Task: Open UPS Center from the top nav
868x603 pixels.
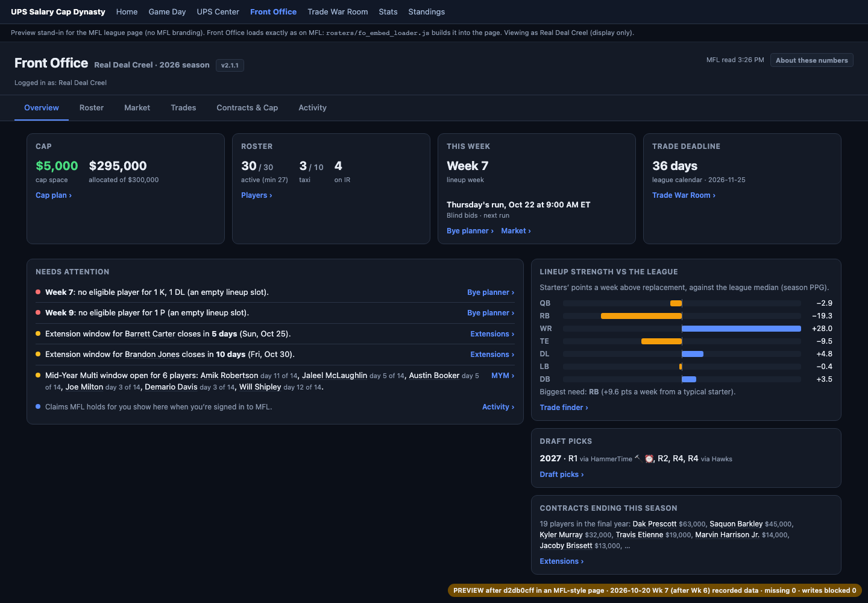Action: tap(218, 11)
